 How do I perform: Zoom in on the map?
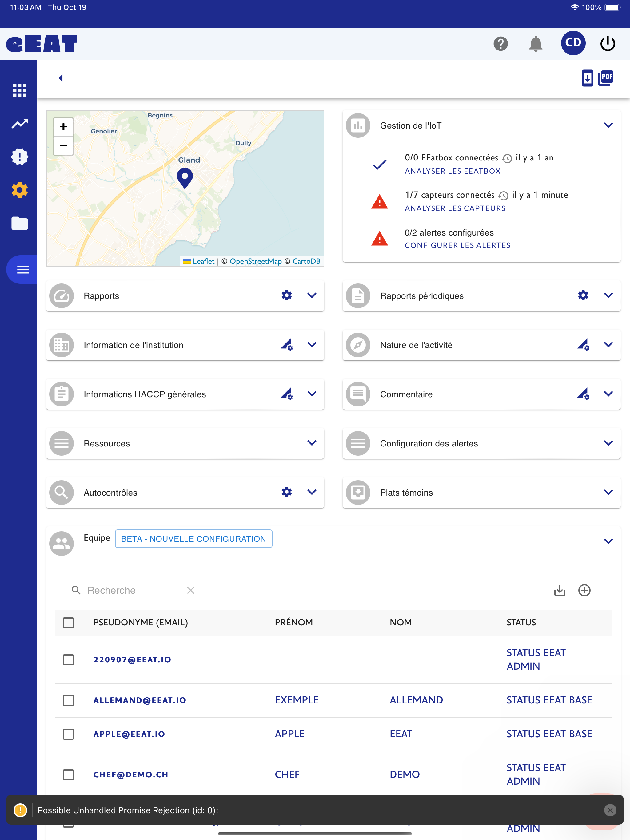coord(63,127)
